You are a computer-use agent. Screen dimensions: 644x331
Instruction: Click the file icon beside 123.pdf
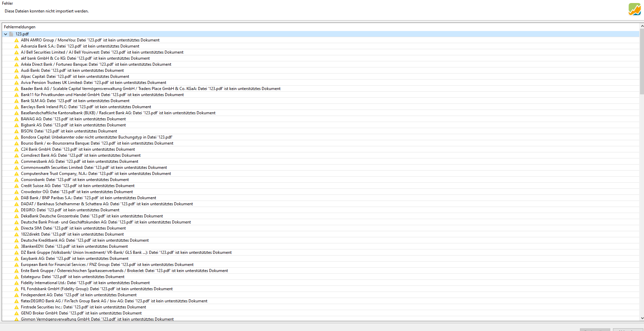point(11,34)
